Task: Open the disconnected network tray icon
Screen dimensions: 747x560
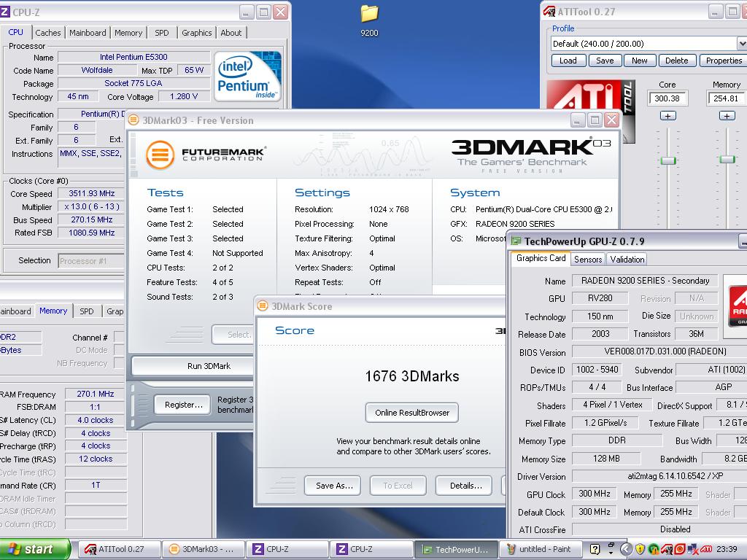Action: 693,549
